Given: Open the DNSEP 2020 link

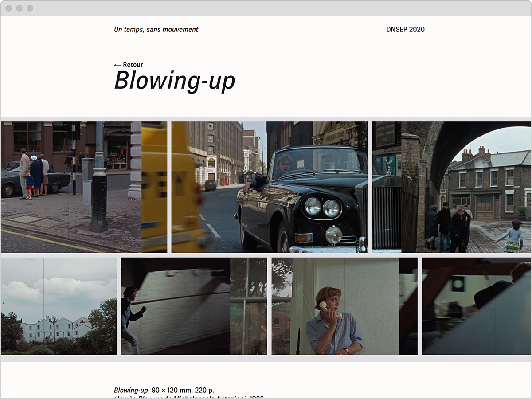Looking at the screenshot, I should tap(406, 30).
